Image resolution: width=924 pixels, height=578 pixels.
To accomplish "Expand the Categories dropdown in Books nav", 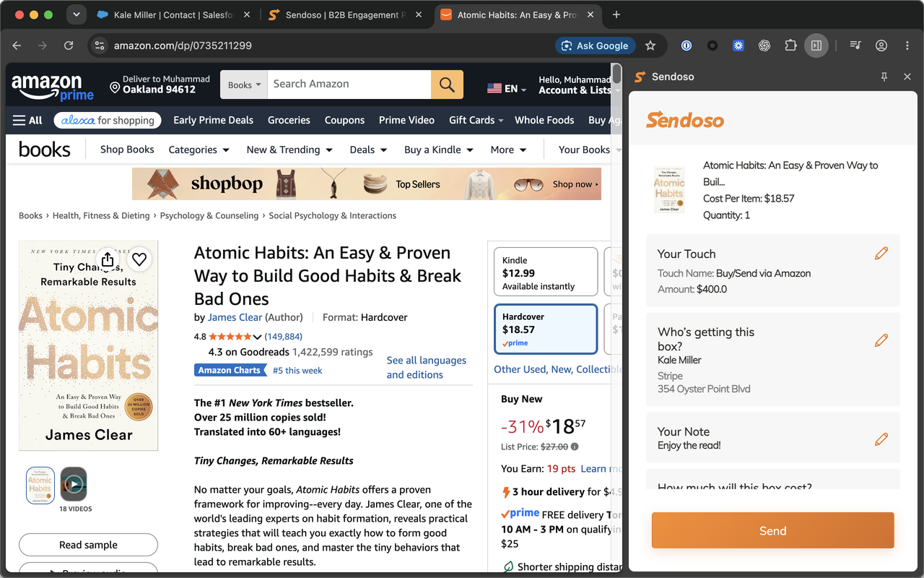I will [199, 150].
